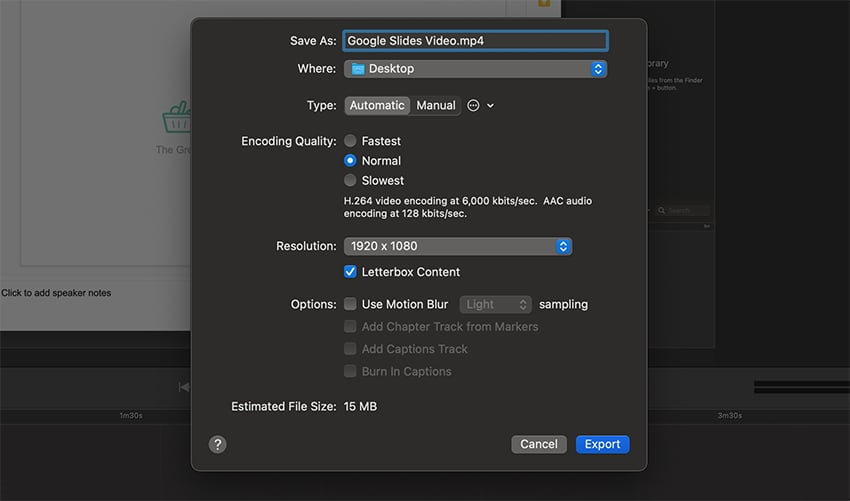Click the skip-to-start playback icon
The image size is (850, 501).
pyautogui.click(x=184, y=387)
